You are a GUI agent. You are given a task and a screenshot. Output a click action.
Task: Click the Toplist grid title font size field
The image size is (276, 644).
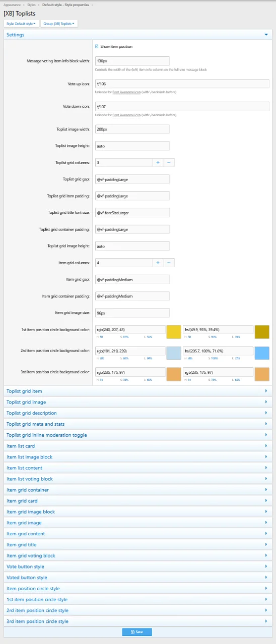[x=132, y=213]
